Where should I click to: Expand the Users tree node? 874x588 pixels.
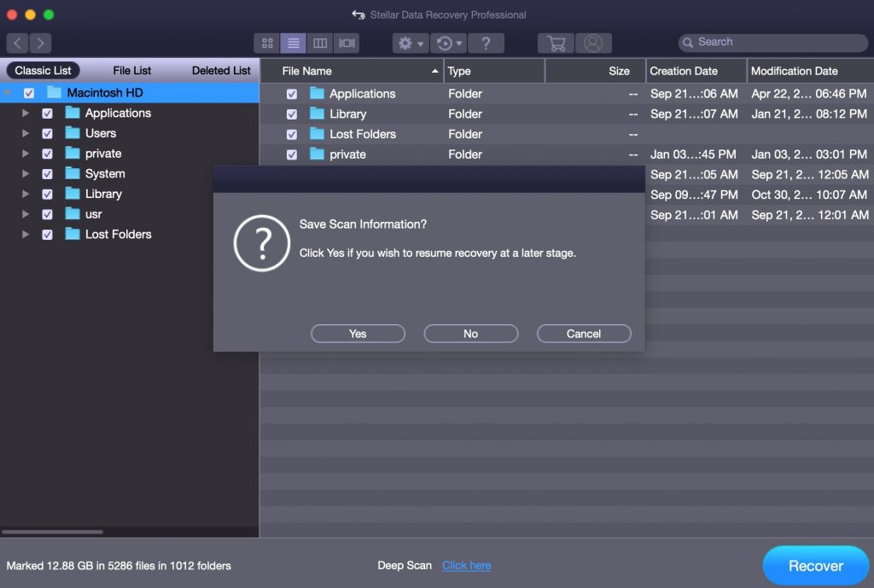[x=25, y=133]
